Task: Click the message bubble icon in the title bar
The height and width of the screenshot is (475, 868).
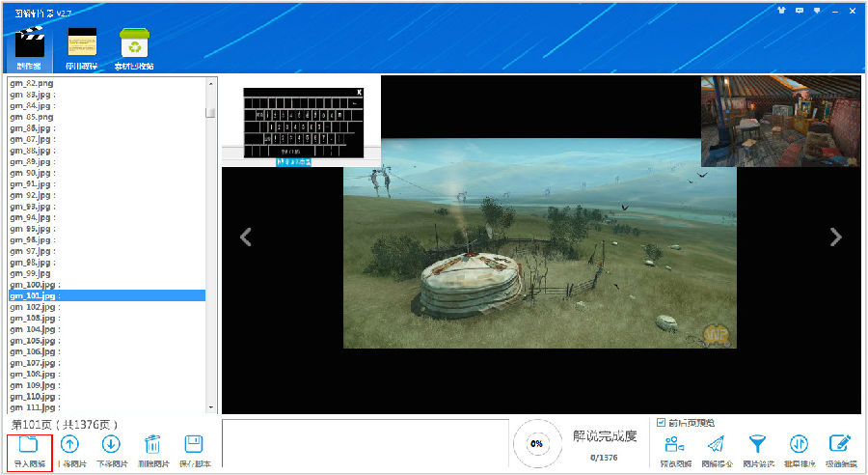Action: (x=800, y=10)
